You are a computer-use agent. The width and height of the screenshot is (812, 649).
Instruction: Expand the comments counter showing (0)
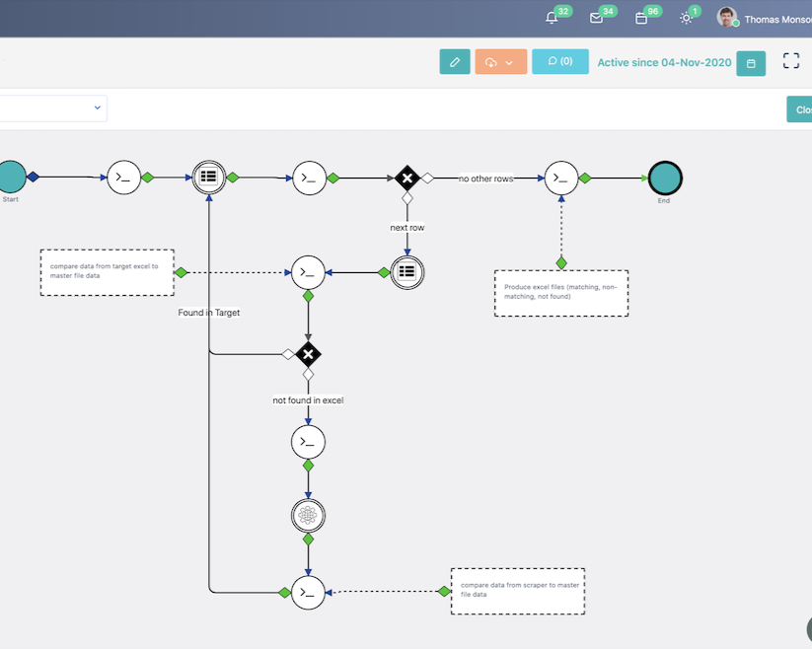tap(560, 61)
